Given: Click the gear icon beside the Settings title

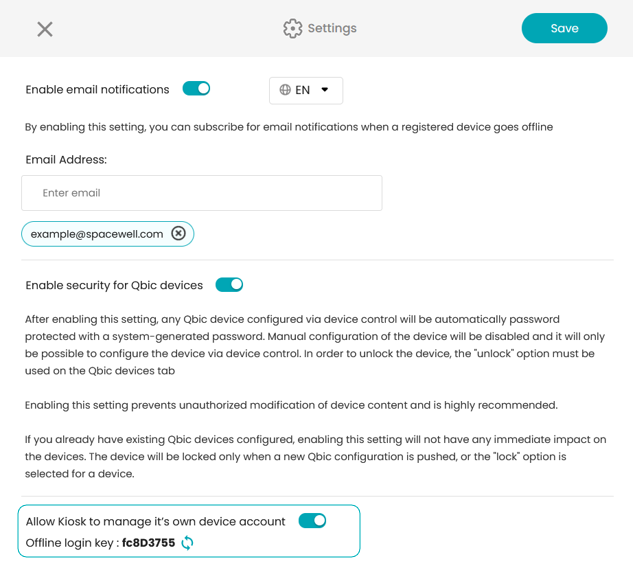Looking at the screenshot, I should coord(293,28).
